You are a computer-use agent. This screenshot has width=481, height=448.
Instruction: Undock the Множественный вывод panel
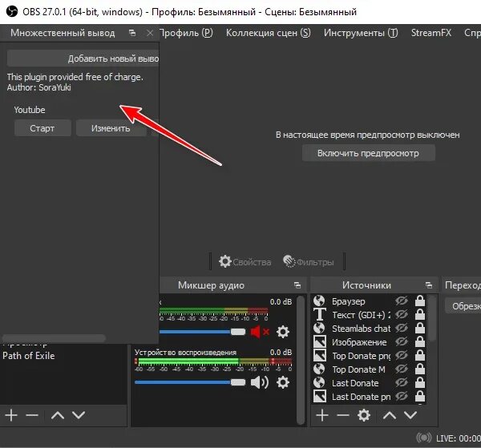(x=132, y=33)
